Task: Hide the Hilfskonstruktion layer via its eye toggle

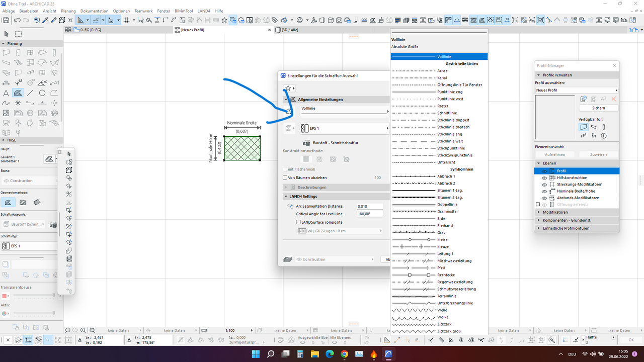Action: coord(544,177)
